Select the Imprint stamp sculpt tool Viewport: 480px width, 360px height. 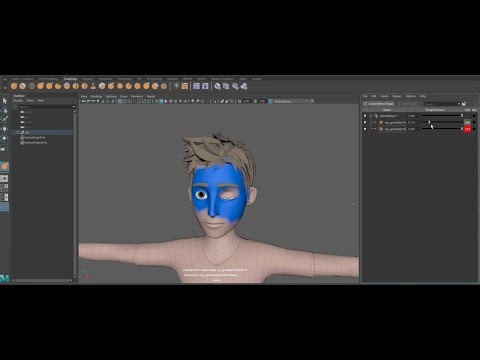tap(93, 86)
